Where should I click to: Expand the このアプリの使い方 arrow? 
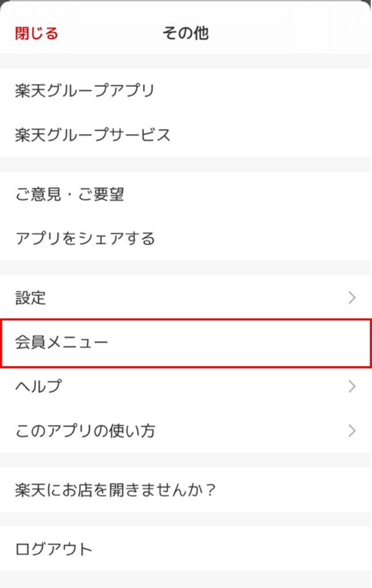click(352, 431)
